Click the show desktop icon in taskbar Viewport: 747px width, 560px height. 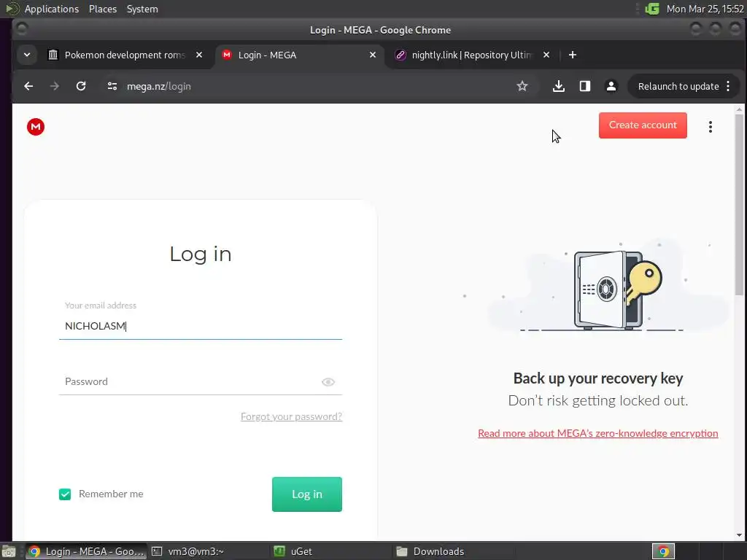[x=8, y=551]
